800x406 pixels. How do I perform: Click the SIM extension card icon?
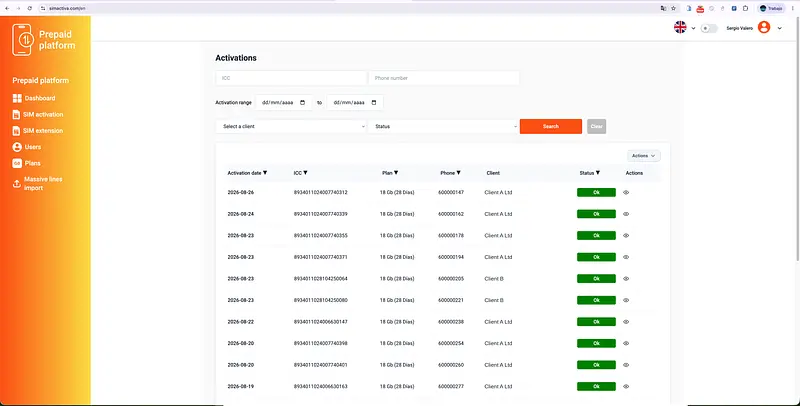[16, 131]
